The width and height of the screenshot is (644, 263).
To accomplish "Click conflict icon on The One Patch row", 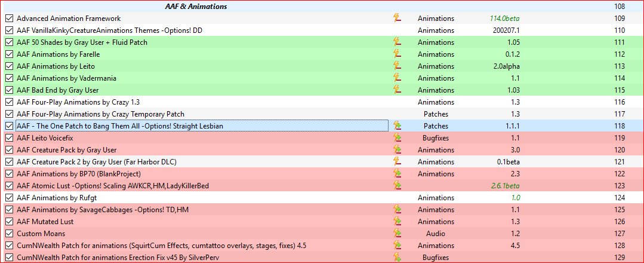I will 397,126.
